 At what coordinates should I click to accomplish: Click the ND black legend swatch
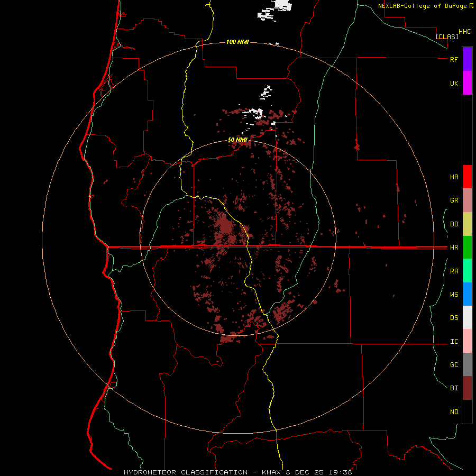click(467, 411)
